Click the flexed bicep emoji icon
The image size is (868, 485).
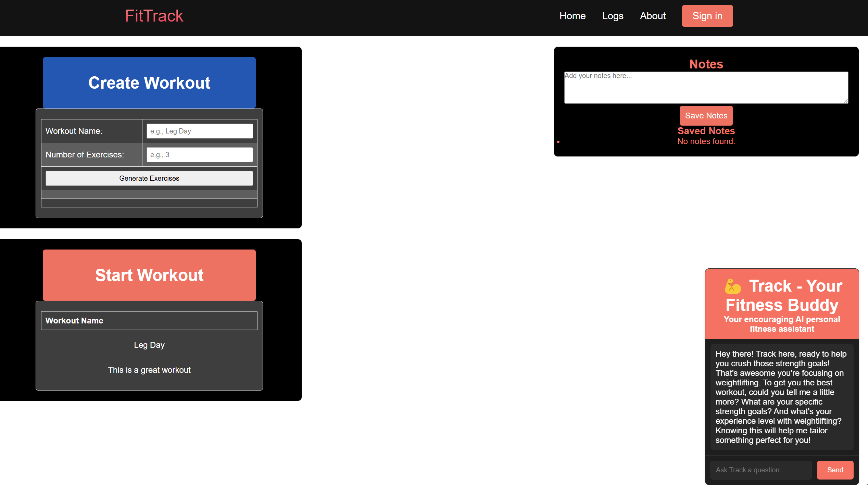[x=733, y=286]
